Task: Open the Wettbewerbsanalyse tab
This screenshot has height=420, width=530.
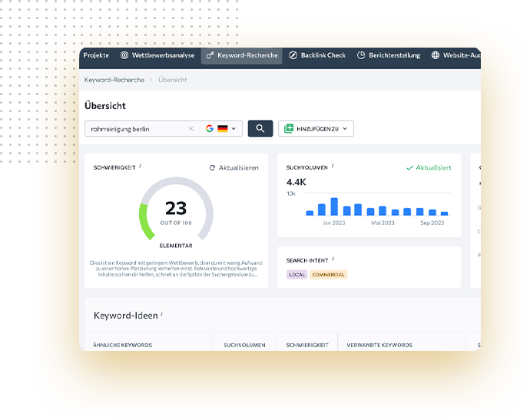Action: (157, 55)
